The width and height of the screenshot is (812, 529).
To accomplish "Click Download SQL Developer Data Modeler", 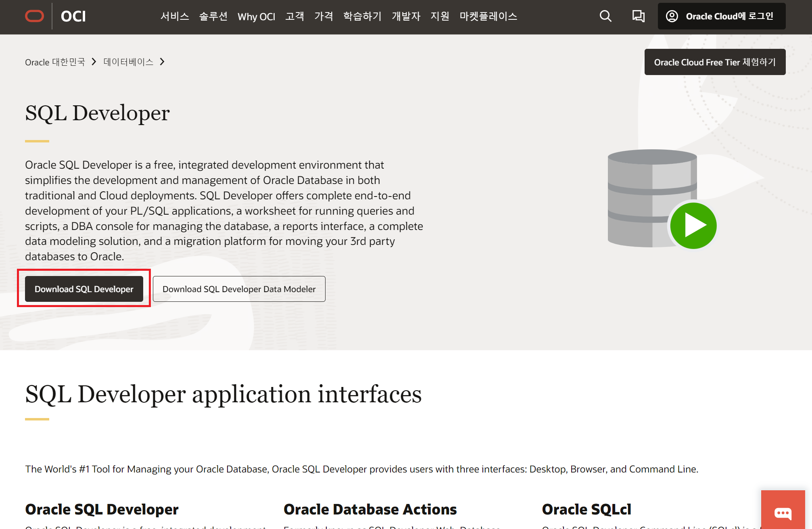I will 239,289.
